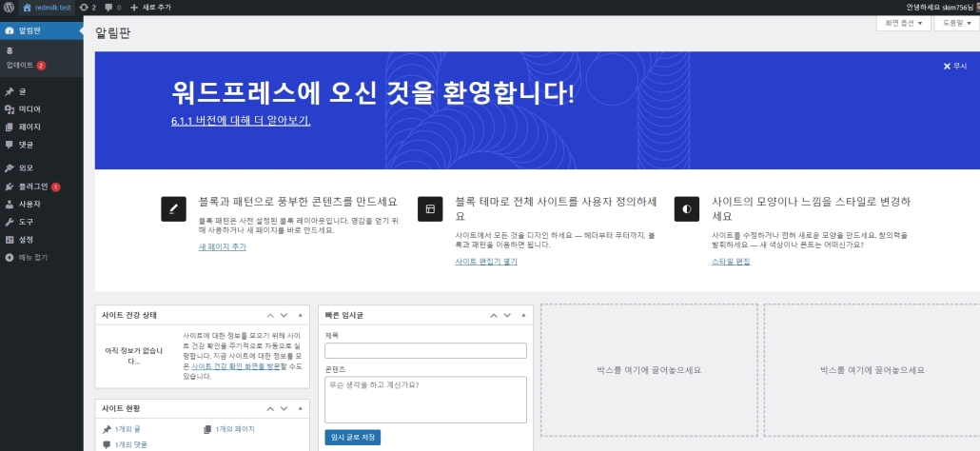Toggle 빠른 임시글 panel collapse

(523, 316)
